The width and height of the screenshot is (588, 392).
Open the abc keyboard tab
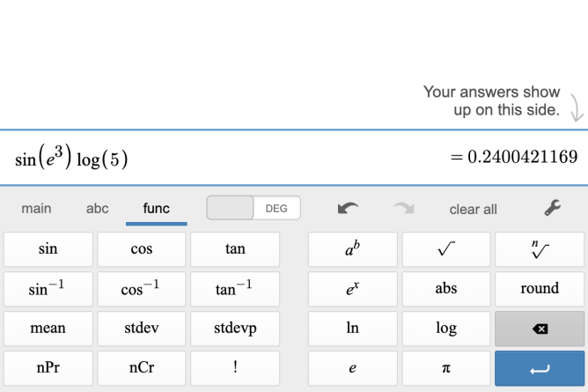(x=97, y=209)
